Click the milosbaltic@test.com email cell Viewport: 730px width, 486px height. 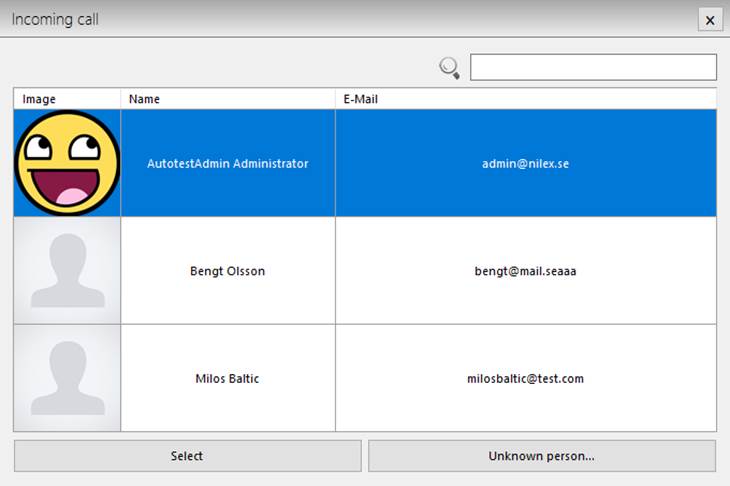click(525, 378)
